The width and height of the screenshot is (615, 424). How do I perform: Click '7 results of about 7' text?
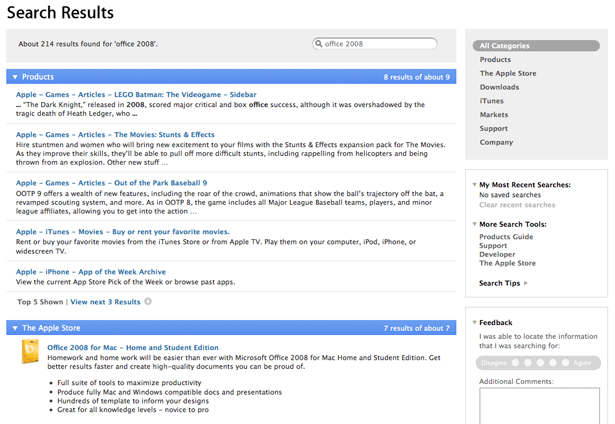click(417, 328)
